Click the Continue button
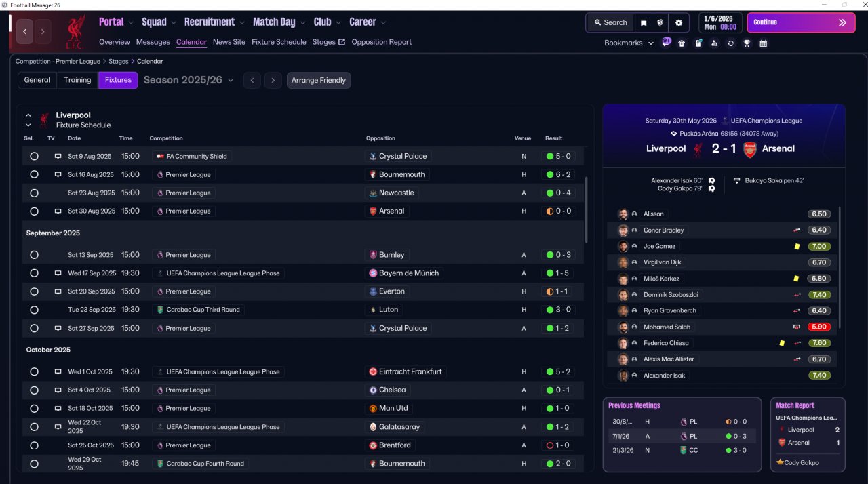 tap(802, 22)
